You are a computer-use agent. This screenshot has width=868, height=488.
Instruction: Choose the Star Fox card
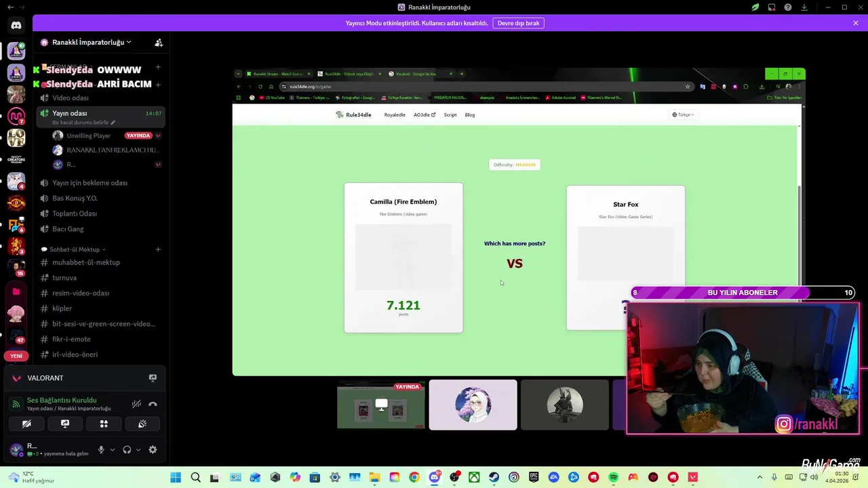tap(626, 258)
